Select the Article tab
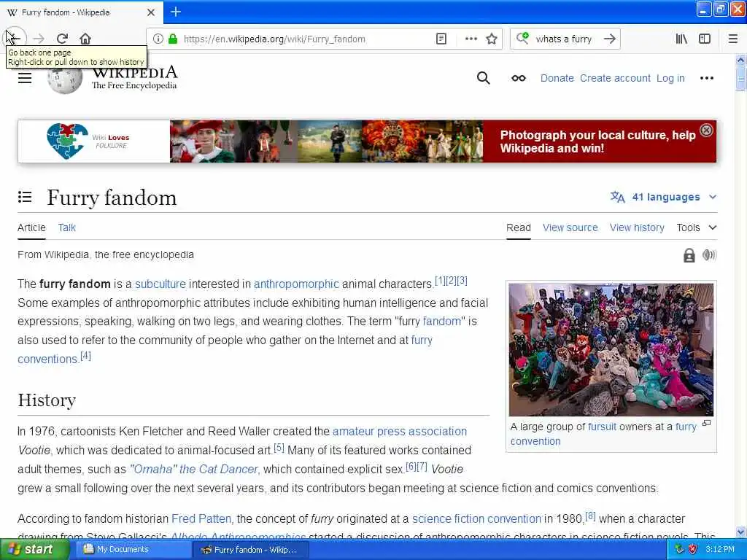Image resolution: width=747 pixels, height=560 pixels. click(31, 227)
